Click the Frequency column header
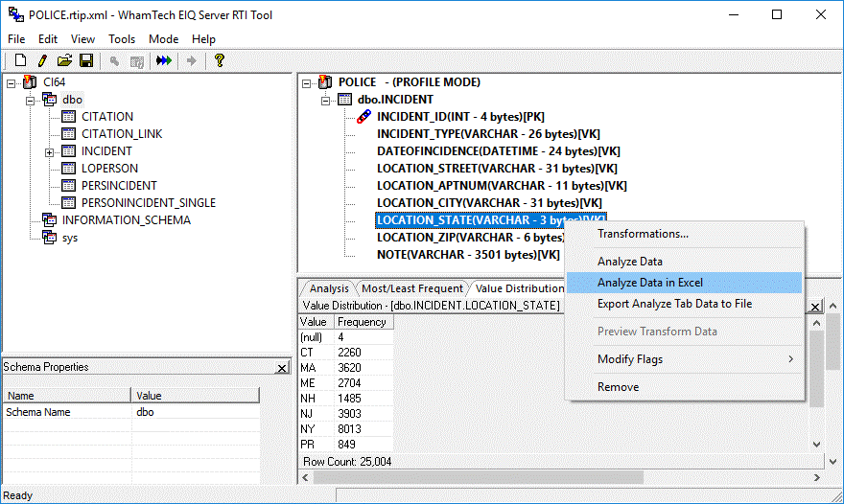Image resolution: width=844 pixels, height=504 pixels. coord(363,322)
